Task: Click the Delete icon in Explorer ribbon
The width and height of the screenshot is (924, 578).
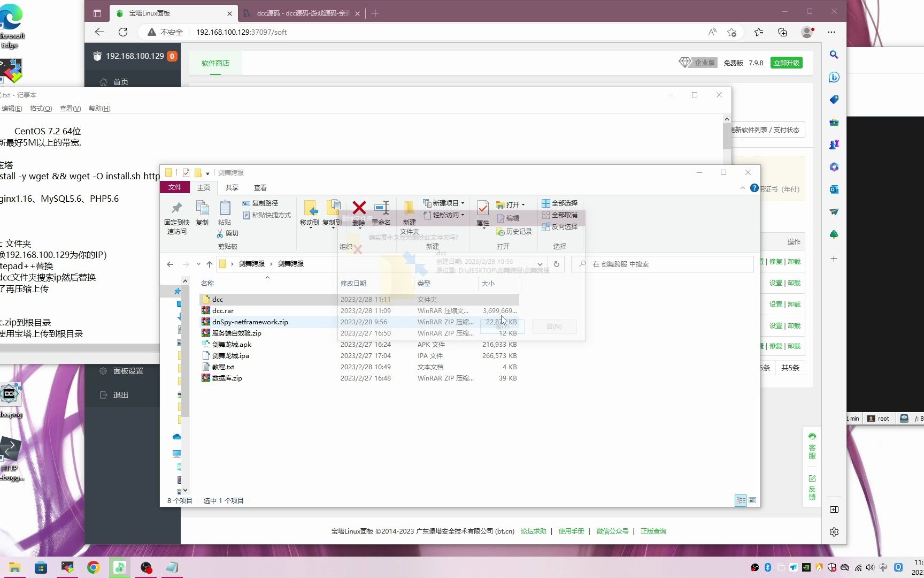Action: point(359,213)
